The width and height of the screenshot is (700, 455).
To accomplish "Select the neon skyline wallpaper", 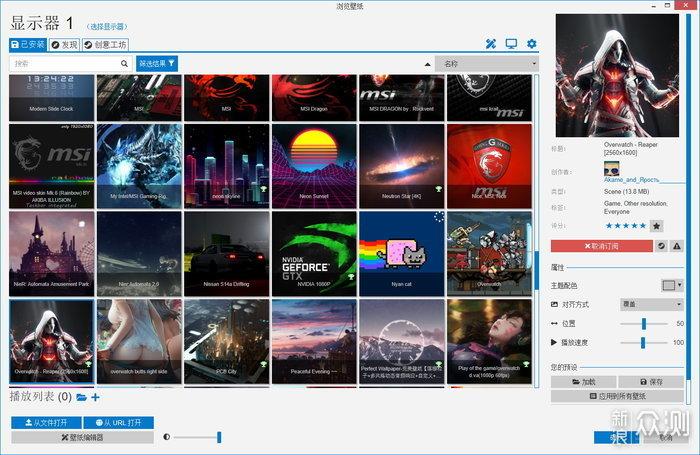I will (226, 166).
